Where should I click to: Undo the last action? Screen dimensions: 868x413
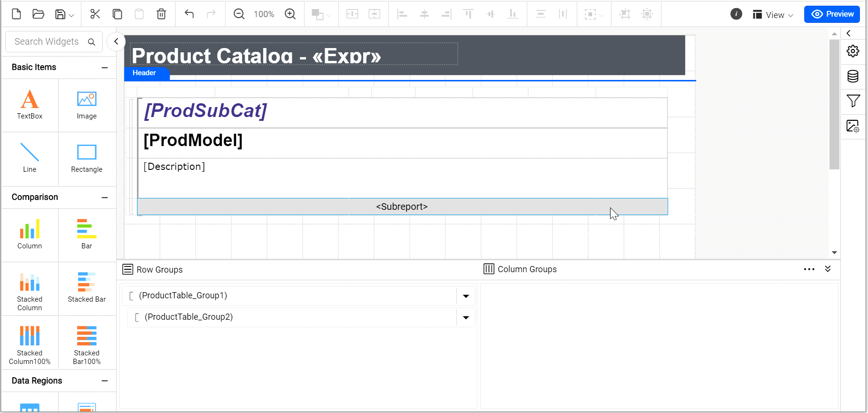tap(189, 14)
